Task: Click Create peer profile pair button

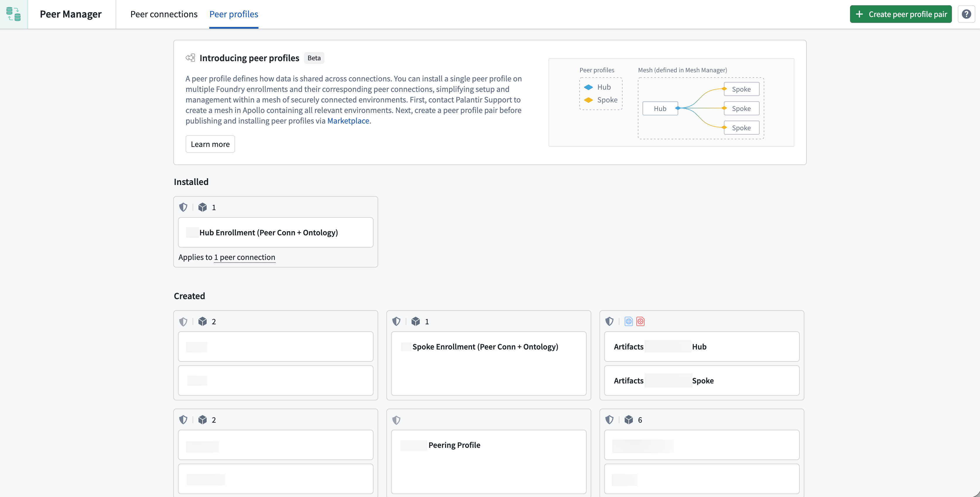Action: click(x=900, y=14)
